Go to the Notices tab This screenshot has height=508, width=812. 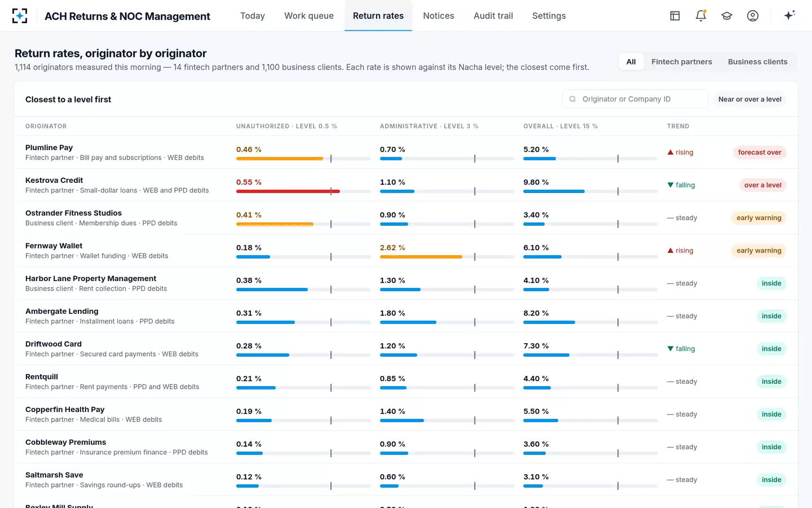coord(439,16)
